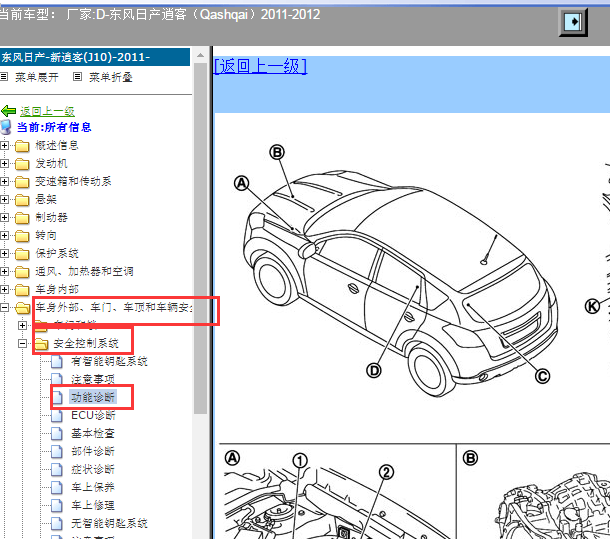Expand the 通风、加热器和空调 tree node
This screenshot has width=610, height=539.
pyautogui.click(x=4, y=271)
